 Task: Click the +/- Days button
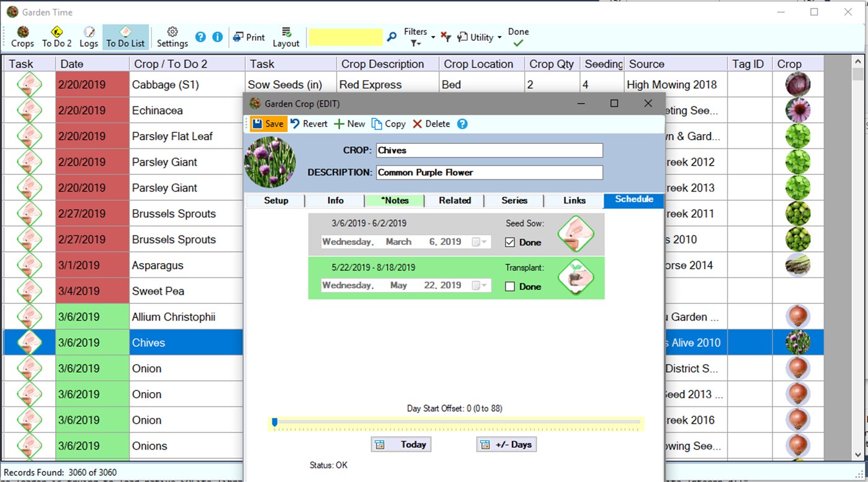506,444
